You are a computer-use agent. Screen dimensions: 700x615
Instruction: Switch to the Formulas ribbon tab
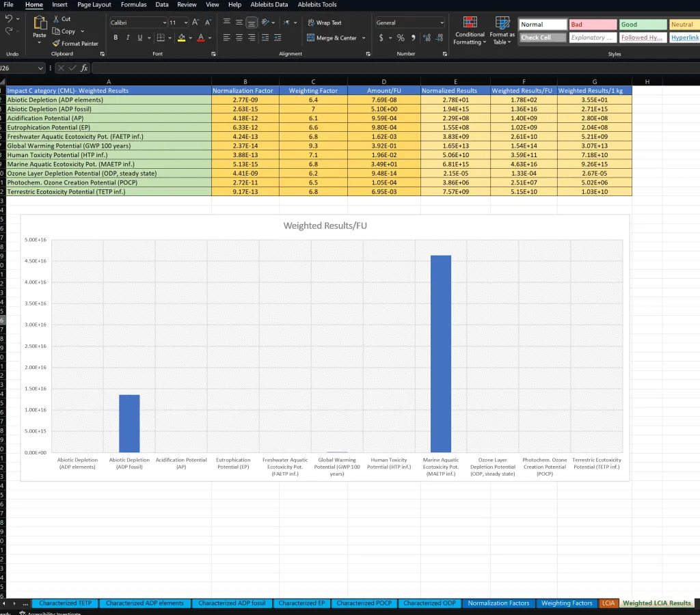(133, 5)
